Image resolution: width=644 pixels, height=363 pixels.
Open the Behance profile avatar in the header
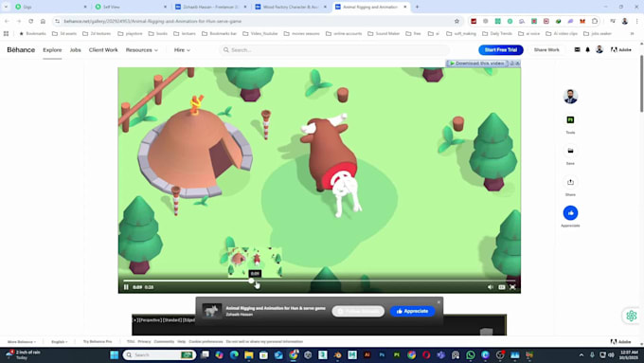(x=599, y=49)
